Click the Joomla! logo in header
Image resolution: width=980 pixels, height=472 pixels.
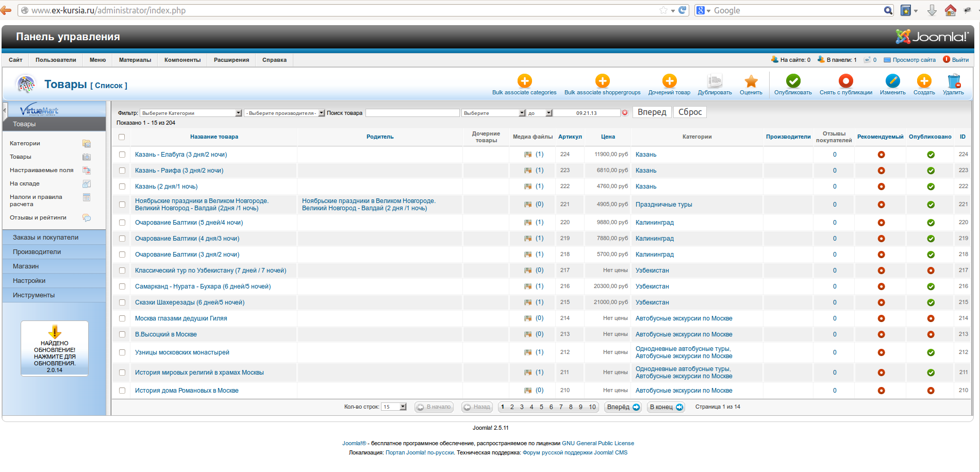tap(932, 37)
